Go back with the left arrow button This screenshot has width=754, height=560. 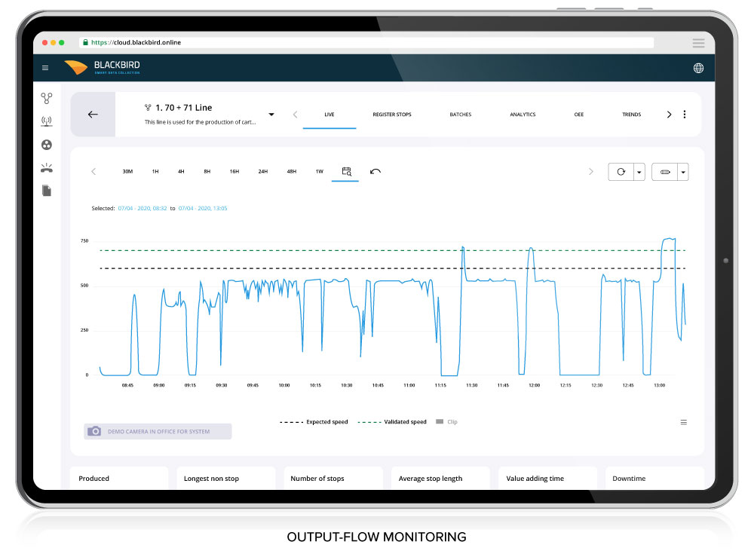[x=93, y=115]
